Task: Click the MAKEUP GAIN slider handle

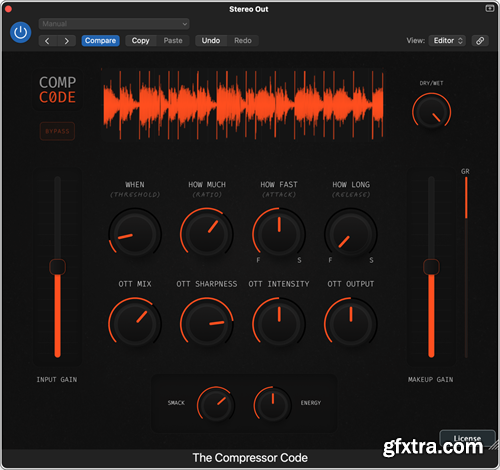Action: (x=431, y=267)
